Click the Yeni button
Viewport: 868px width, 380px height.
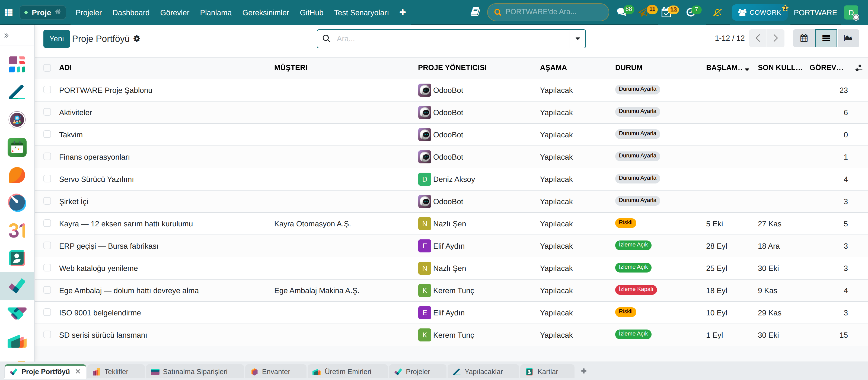(57, 39)
